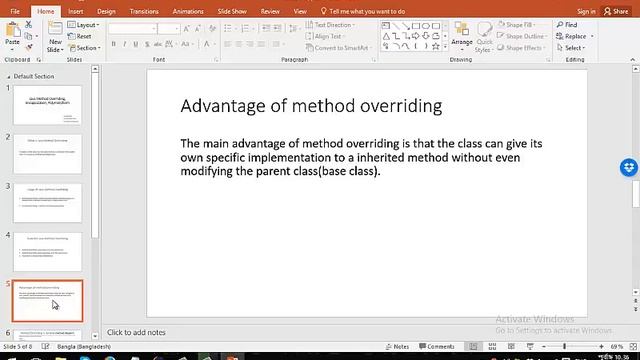
Task: Click the Share button
Action: [x=616, y=11]
